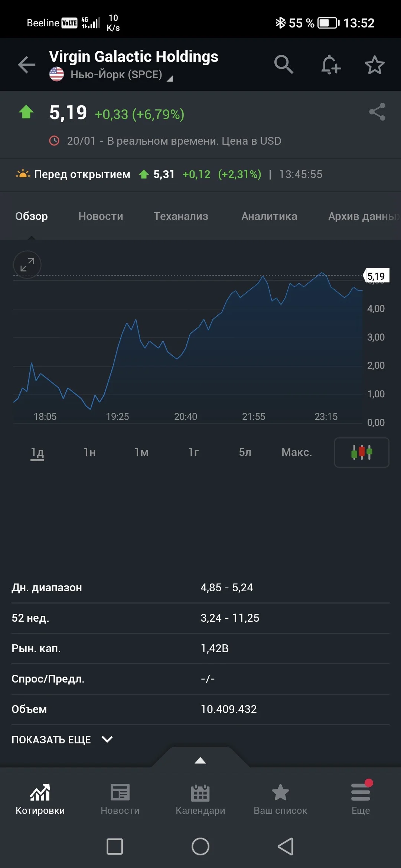The width and height of the screenshot is (401, 868).
Task: Open the Теханализ tab
Action: pyautogui.click(x=181, y=216)
